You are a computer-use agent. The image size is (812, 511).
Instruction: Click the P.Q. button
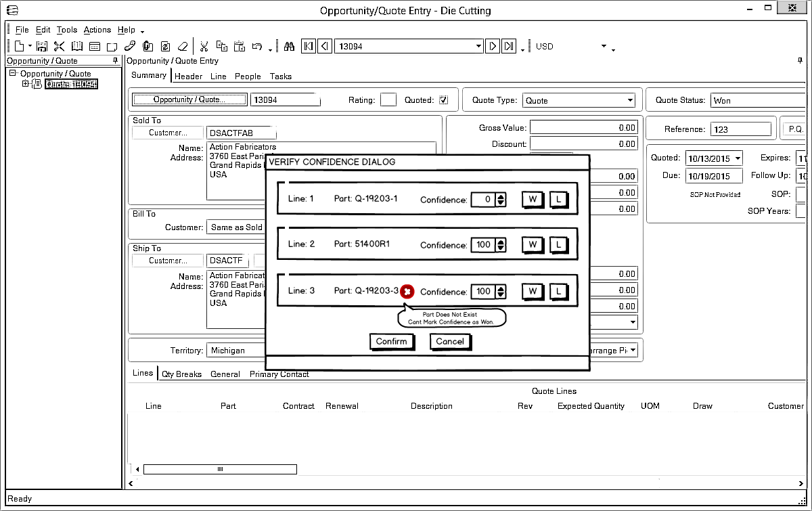click(794, 129)
